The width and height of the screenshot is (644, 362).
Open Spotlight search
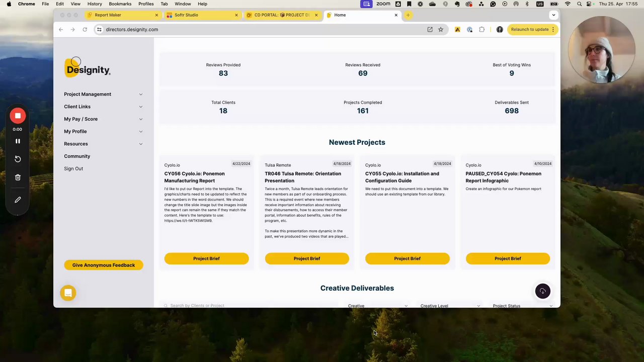click(x=579, y=4)
